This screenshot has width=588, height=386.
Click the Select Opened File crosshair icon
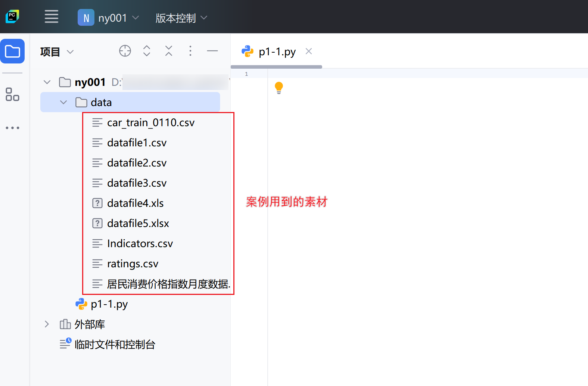(x=125, y=51)
